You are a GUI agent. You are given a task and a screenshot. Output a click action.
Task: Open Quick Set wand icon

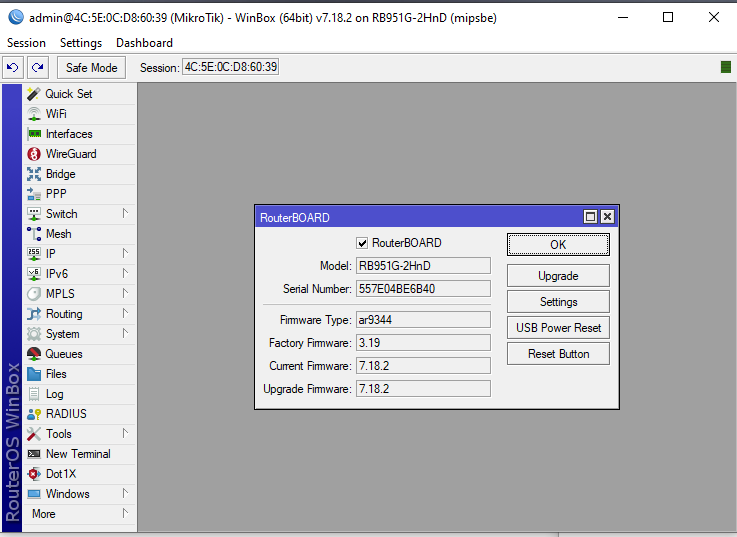click(x=34, y=94)
